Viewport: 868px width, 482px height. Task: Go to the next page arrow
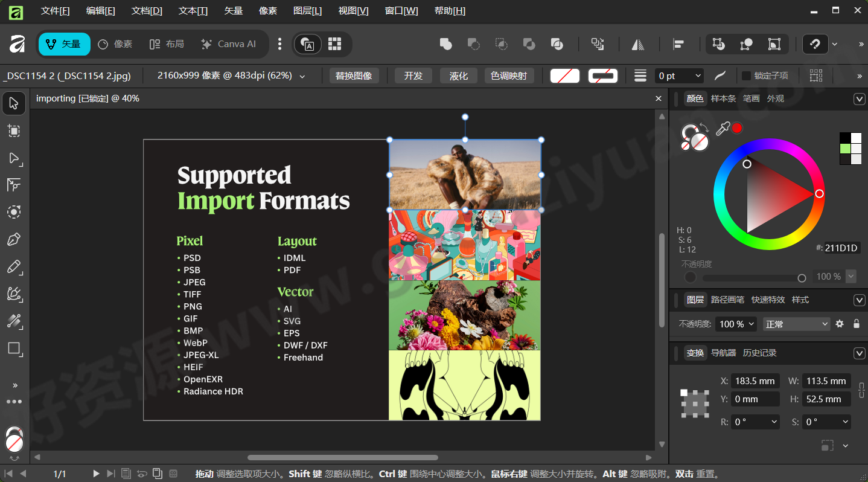[x=96, y=474]
